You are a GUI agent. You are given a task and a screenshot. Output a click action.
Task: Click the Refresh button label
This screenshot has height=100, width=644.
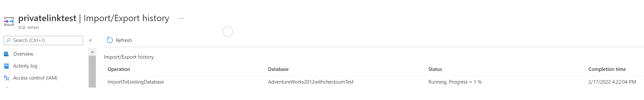[124, 40]
